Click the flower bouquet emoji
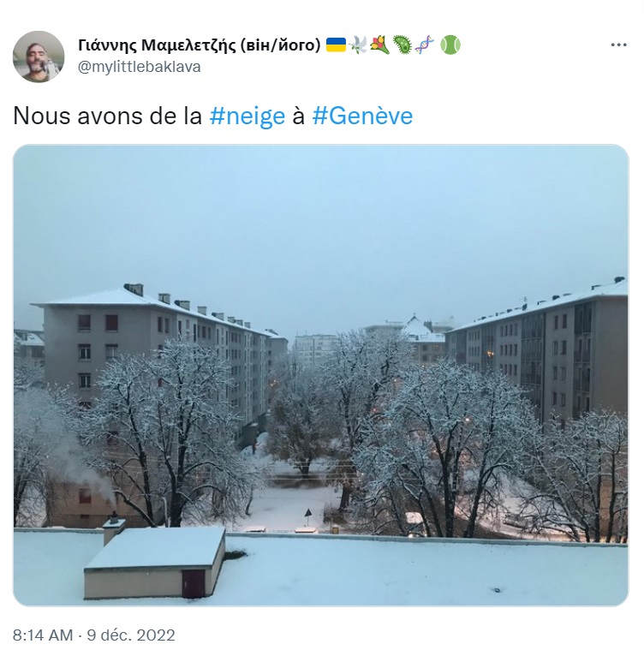This screenshot has height=656, width=644. (x=379, y=45)
